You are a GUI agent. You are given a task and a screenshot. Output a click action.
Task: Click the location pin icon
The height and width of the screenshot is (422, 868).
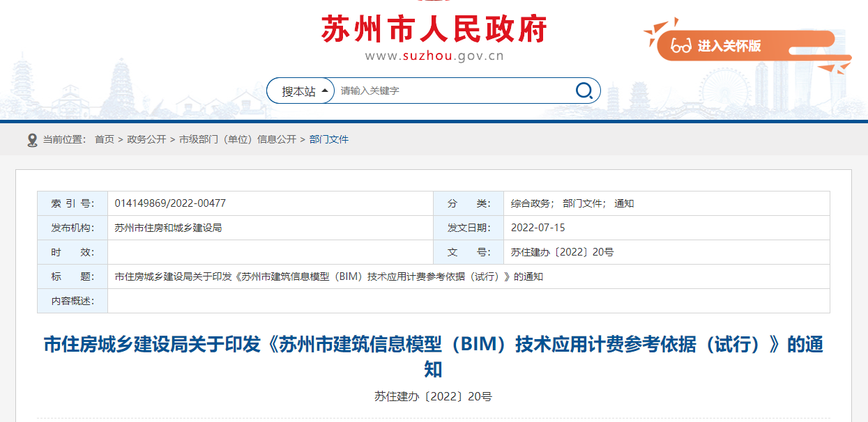32,140
